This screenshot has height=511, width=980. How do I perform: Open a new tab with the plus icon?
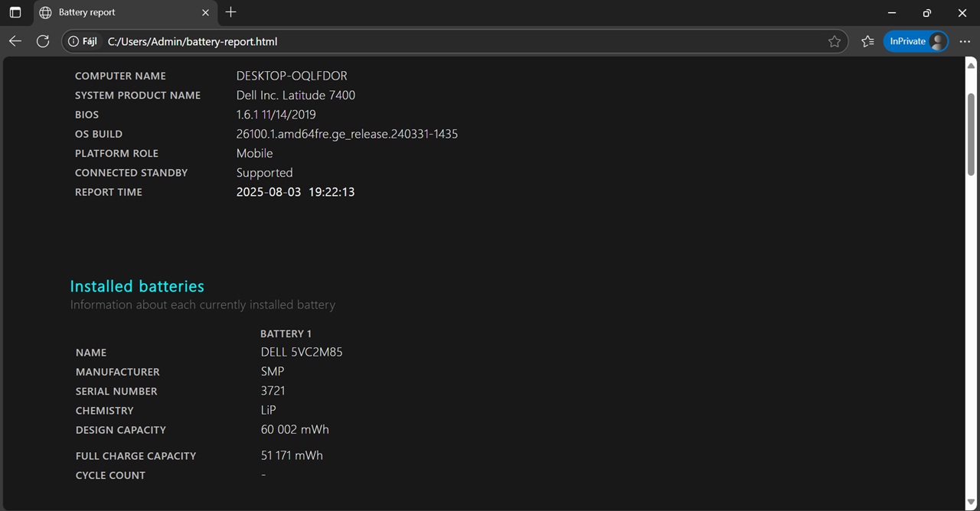click(231, 12)
